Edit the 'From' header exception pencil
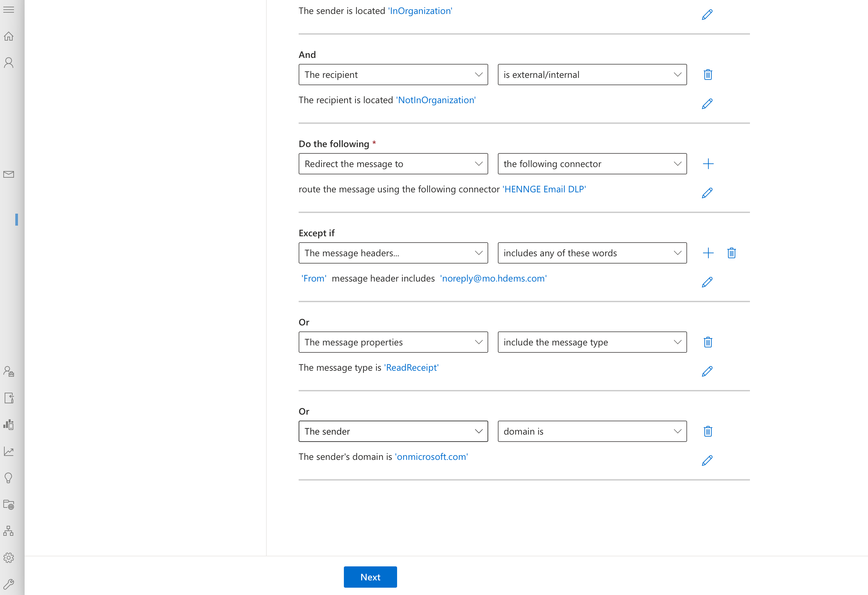The image size is (868, 595). pos(707,282)
